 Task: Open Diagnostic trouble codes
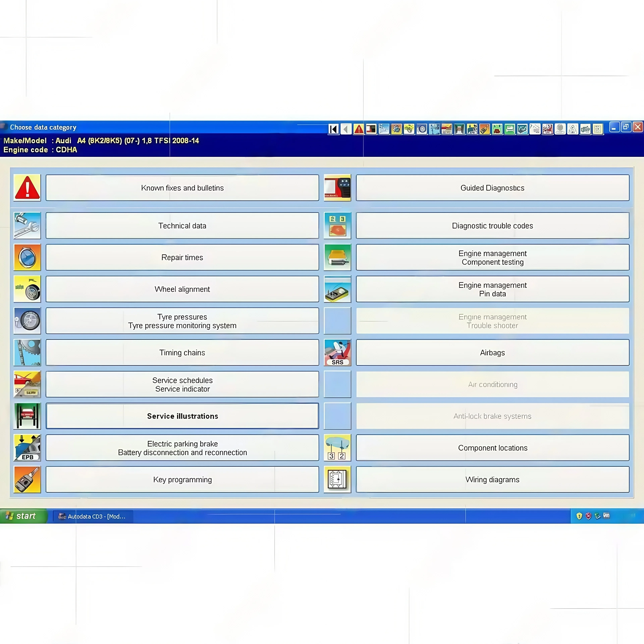(x=492, y=226)
